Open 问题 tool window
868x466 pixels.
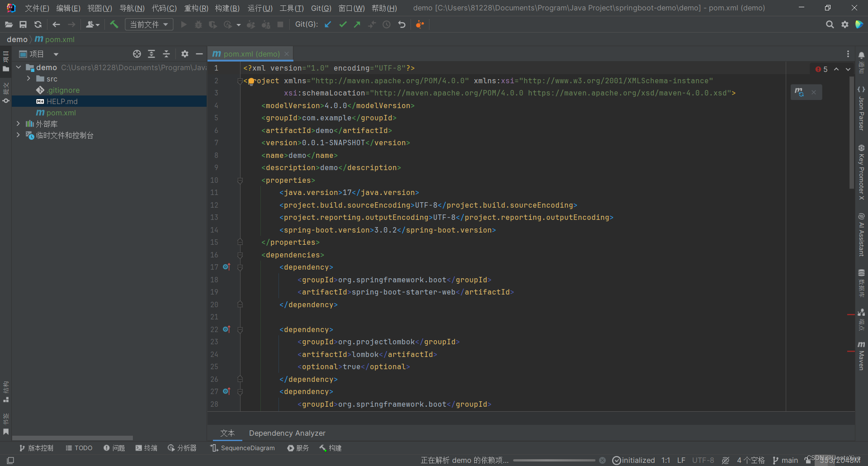(114, 448)
